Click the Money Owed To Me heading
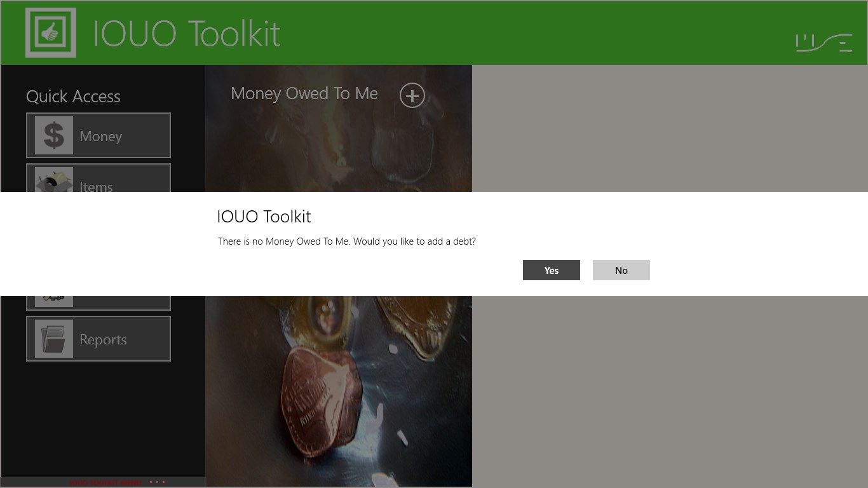The image size is (868, 488). [304, 94]
